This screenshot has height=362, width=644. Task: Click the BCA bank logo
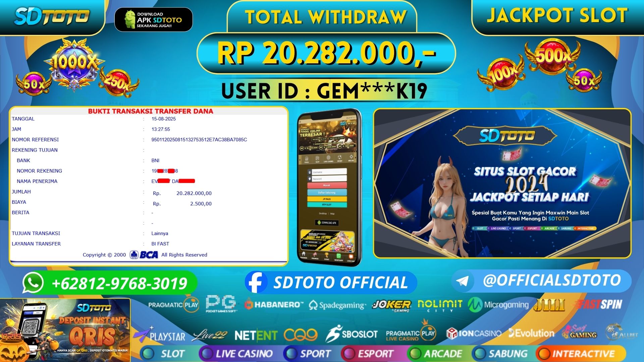[144, 255]
